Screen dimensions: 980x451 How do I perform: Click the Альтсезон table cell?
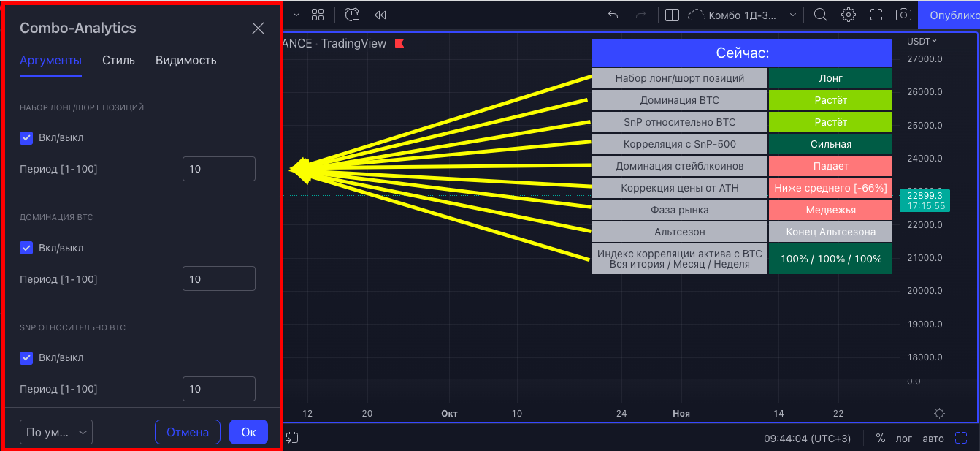(680, 232)
